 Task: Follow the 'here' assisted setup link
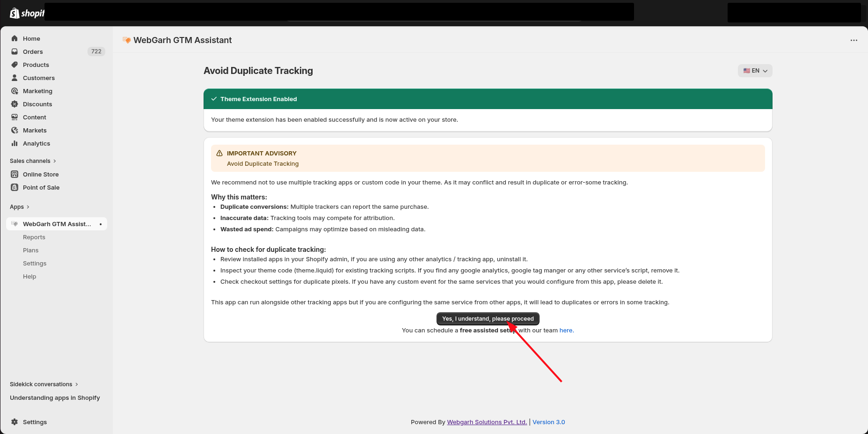(566, 331)
